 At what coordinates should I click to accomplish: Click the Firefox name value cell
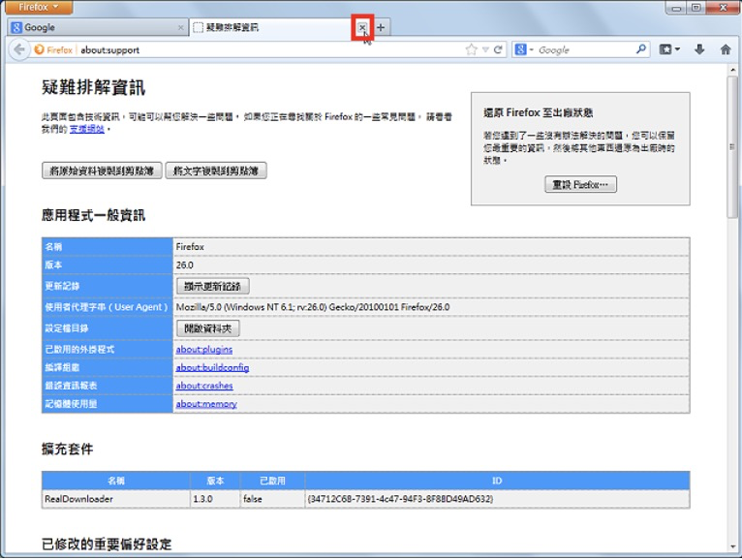pos(431,247)
